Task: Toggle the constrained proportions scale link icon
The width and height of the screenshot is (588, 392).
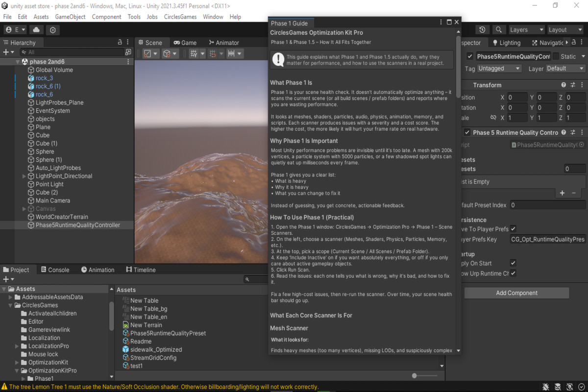Action: pos(493,118)
